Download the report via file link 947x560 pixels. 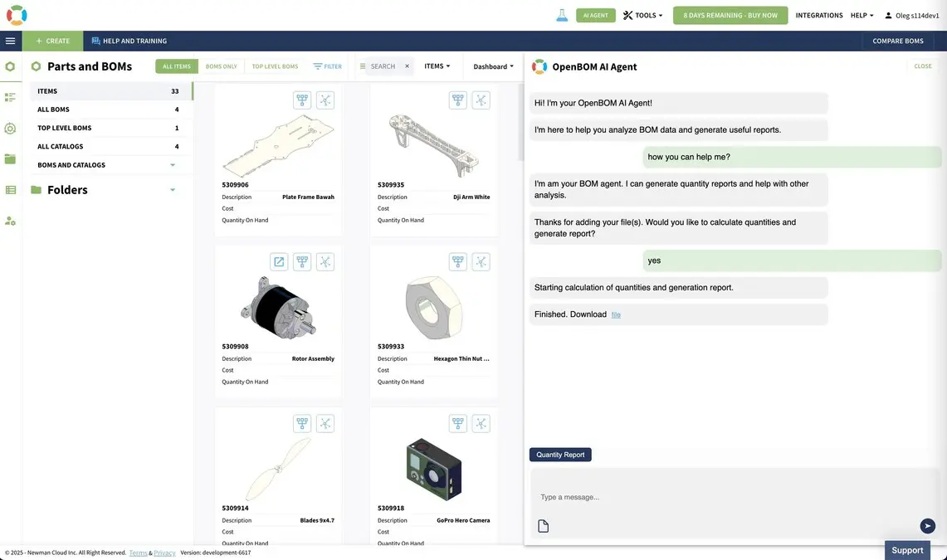coord(616,315)
